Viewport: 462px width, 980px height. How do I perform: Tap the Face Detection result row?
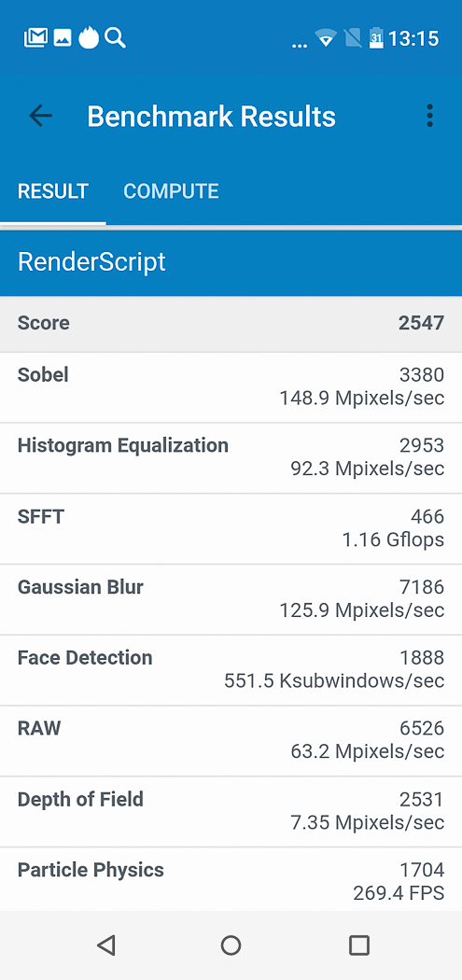(x=231, y=669)
